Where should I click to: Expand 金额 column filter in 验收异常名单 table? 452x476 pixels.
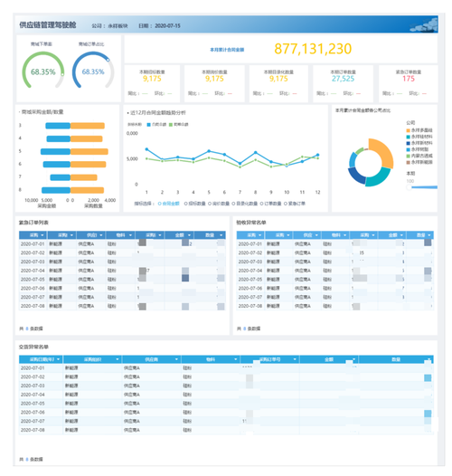click(401, 235)
